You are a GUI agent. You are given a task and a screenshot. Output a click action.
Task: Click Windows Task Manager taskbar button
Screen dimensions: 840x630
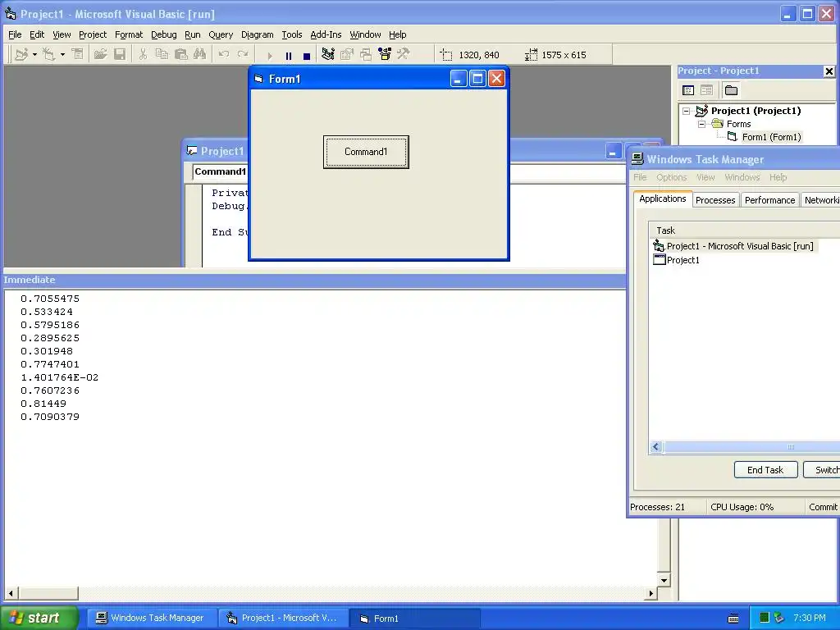pos(151,618)
